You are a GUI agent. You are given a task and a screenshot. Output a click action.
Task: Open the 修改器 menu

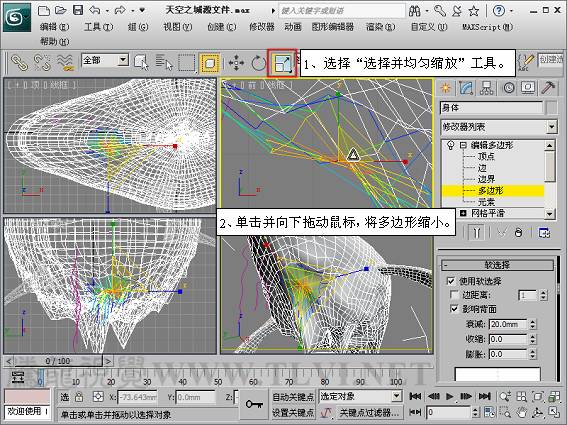(x=261, y=27)
